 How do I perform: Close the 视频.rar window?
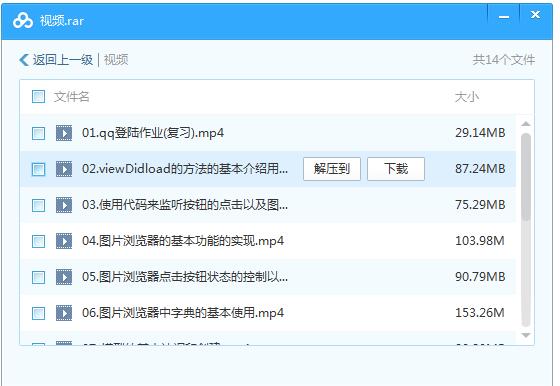(535, 15)
